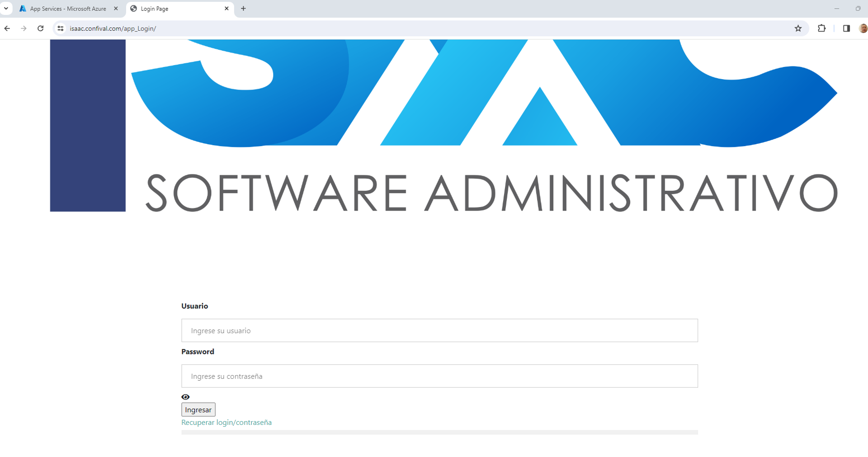Open Recuperar login/contraseña link
This screenshot has width=868, height=457.
click(x=226, y=422)
